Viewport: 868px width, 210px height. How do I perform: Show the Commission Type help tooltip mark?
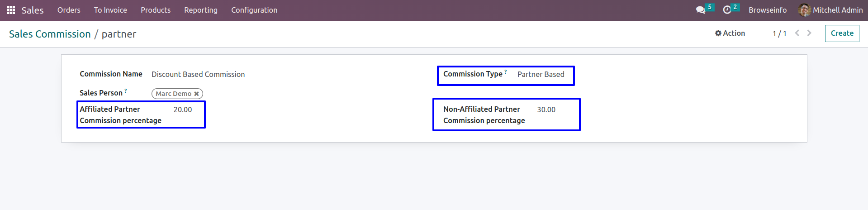click(506, 72)
